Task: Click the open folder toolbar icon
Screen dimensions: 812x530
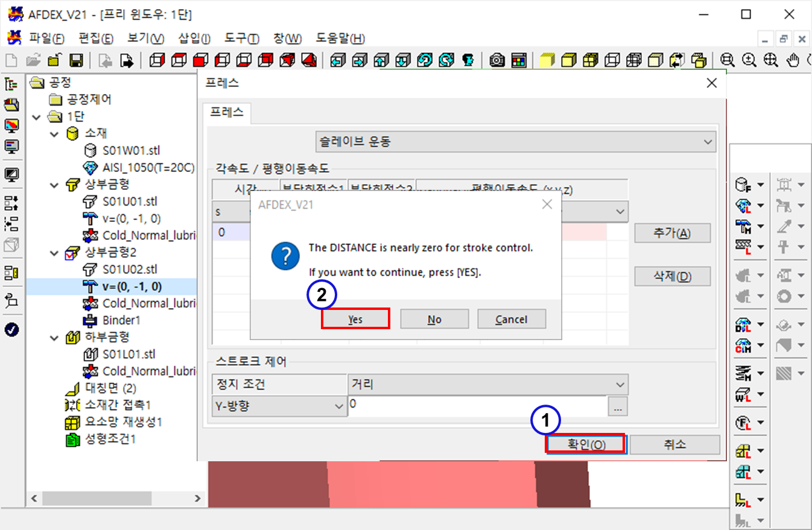Action: [33, 60]
